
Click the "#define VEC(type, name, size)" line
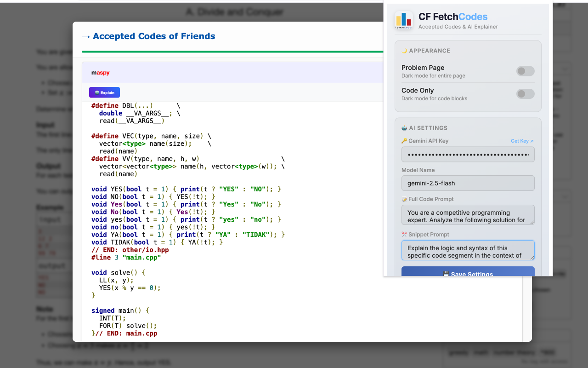click(151, 136)
